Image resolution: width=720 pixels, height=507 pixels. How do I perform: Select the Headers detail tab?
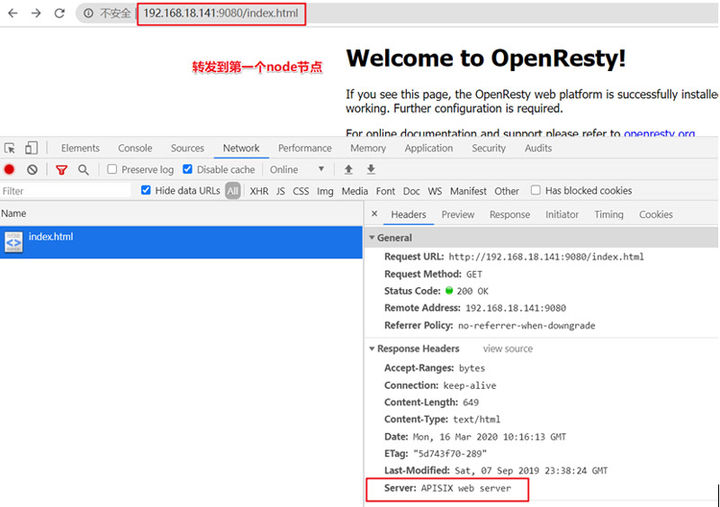tap(409, 214)
